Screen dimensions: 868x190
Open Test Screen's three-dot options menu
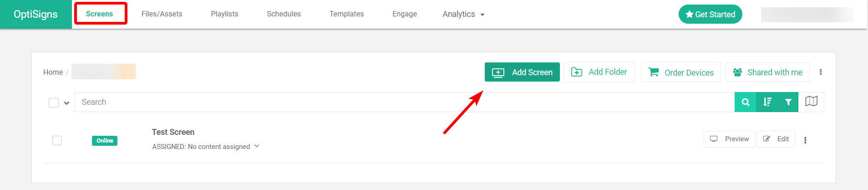tap(805, 140)
